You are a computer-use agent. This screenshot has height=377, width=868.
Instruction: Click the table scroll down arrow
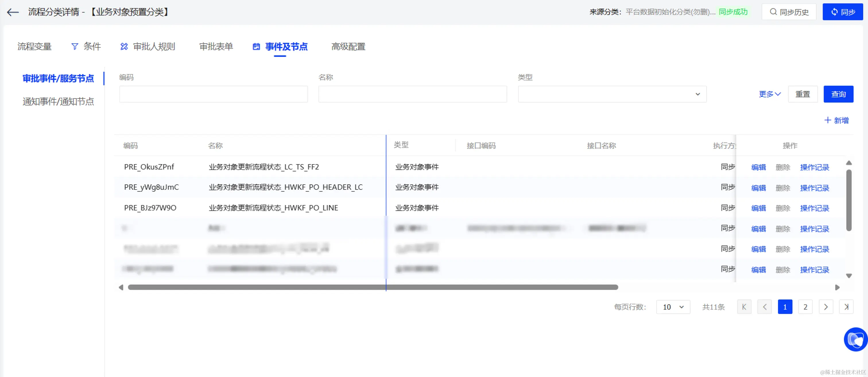[849, 276]
